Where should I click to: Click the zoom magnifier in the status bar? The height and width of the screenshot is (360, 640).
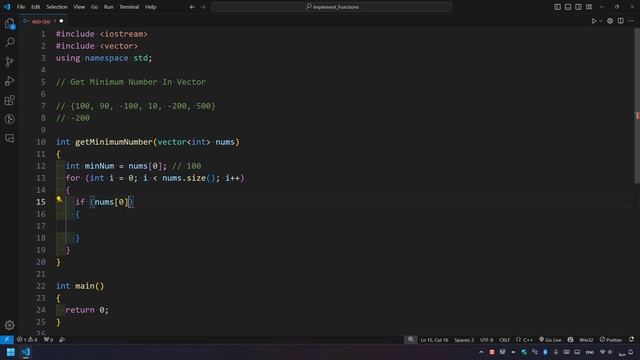coord(411,340)
